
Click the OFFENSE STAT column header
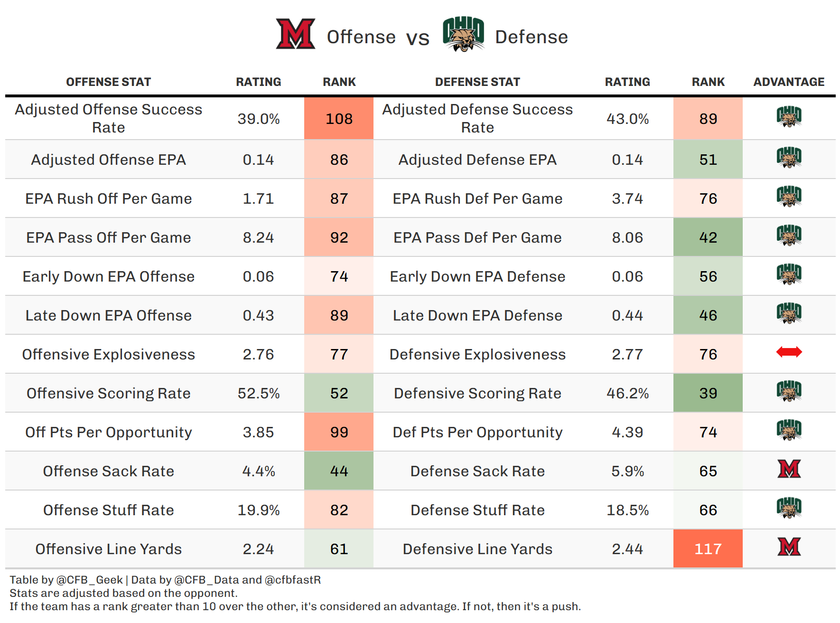click(x=108, y=82)
